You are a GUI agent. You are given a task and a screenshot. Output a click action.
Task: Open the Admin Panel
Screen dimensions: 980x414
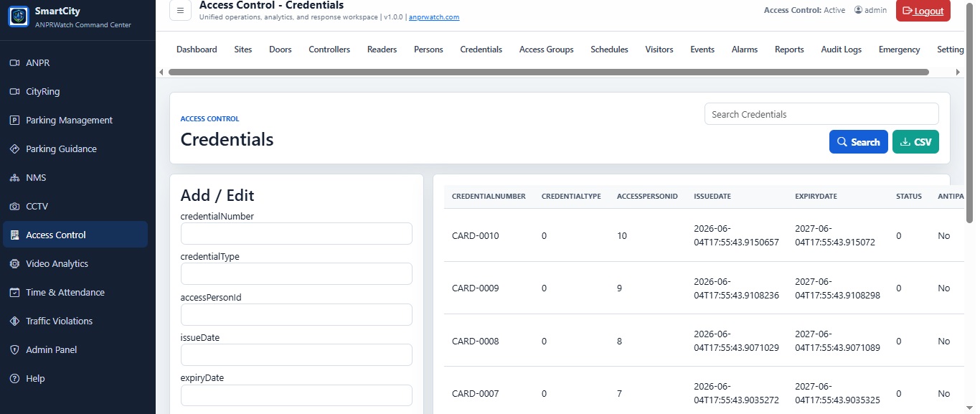(x=75, y=349)
